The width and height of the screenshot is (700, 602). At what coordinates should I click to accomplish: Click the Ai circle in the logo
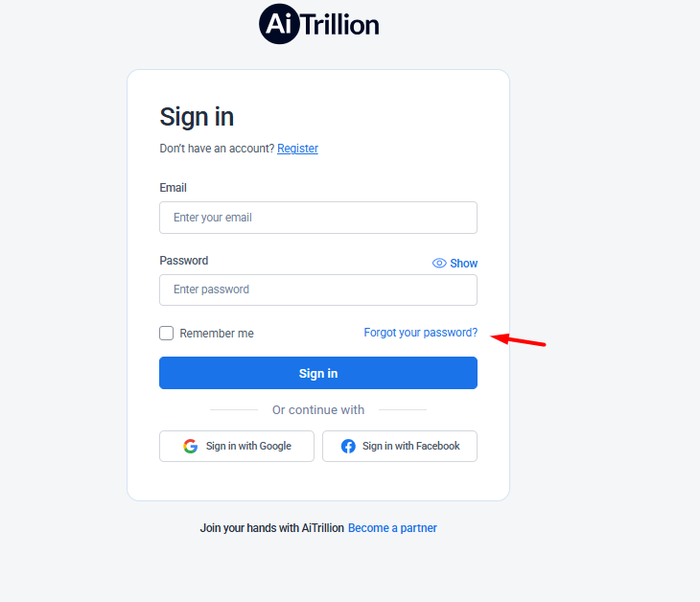tap(279, 24)
